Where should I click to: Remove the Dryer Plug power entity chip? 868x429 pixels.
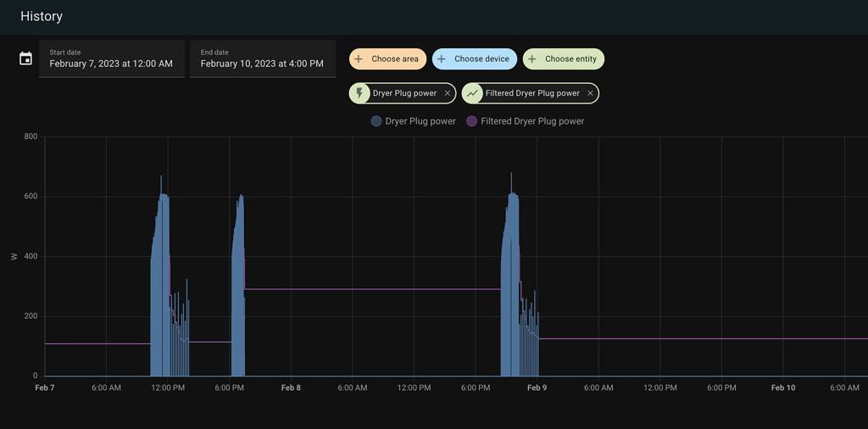click(x=448, y=93)
